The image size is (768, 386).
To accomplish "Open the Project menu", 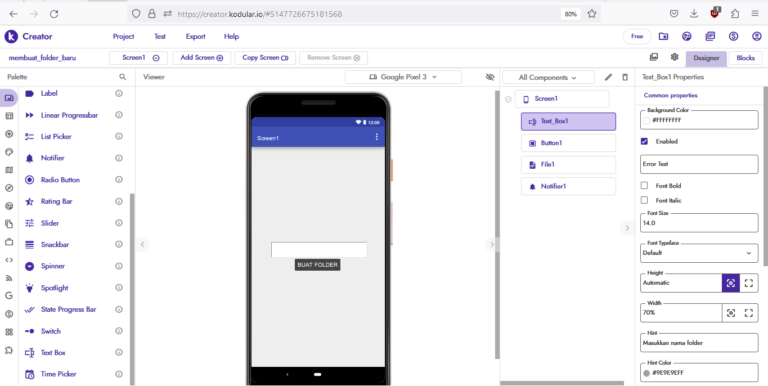I will pos(123,36).
